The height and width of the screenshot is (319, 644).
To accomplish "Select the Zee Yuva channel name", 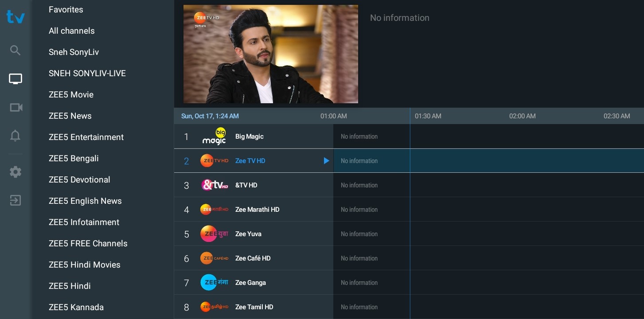I will point(249,234).
